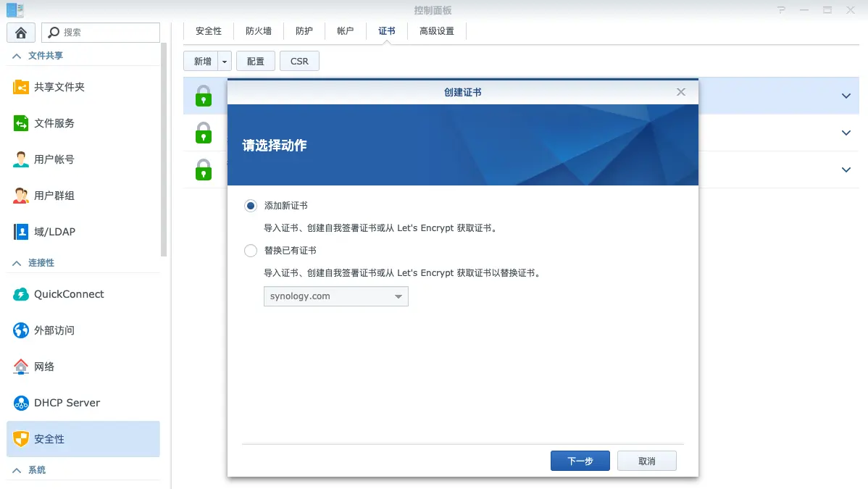The width and height of the screenshot is (868, 489).
Task: Open QuickConnect settings icon
Action: tap(20, 294)
